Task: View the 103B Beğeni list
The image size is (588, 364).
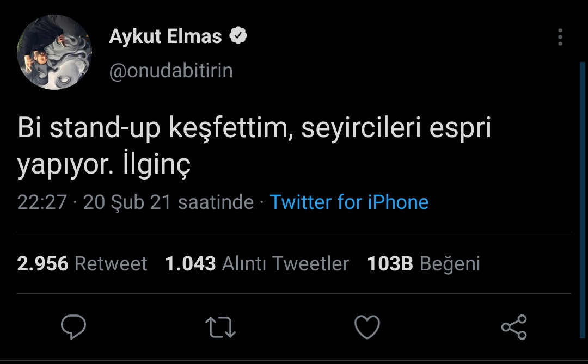Action: point(424,264)
